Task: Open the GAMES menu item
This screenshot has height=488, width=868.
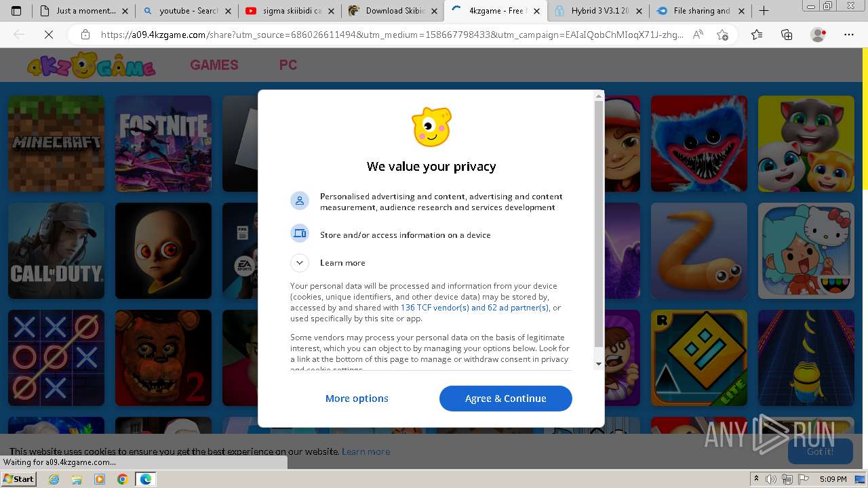Action: (214, 65)
